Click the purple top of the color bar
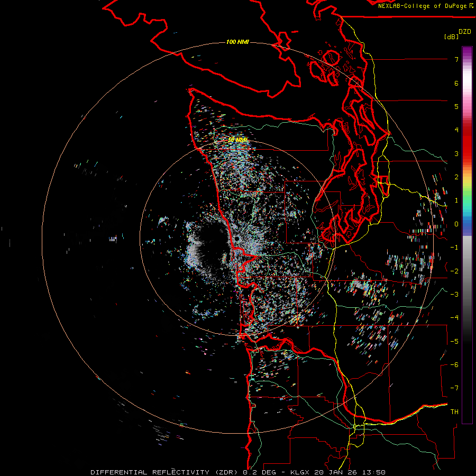The height and width of the screenshot is (476, 476). pos(467,52)
